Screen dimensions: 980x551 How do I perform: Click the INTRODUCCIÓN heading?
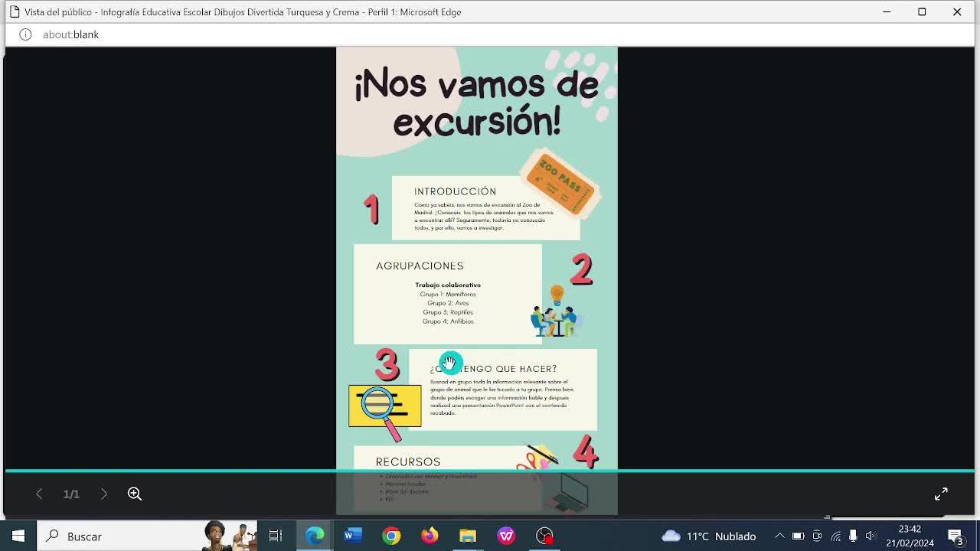455,191
